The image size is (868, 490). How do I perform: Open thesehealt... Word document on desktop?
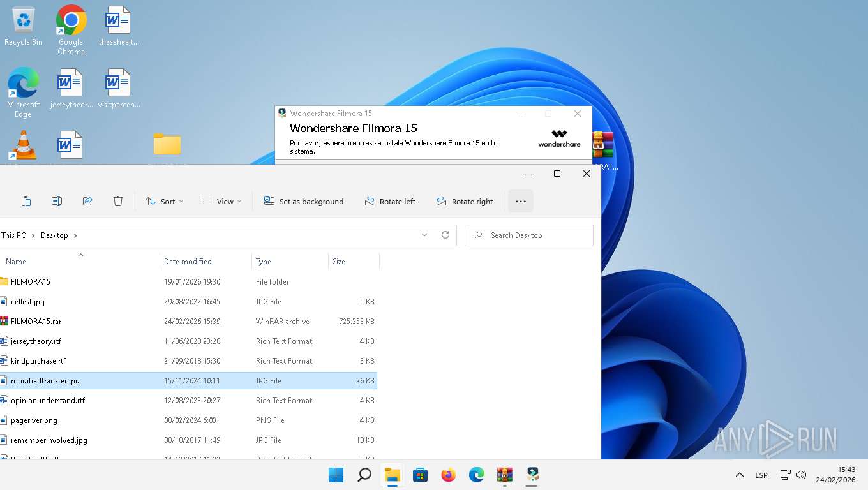(118, 26)
